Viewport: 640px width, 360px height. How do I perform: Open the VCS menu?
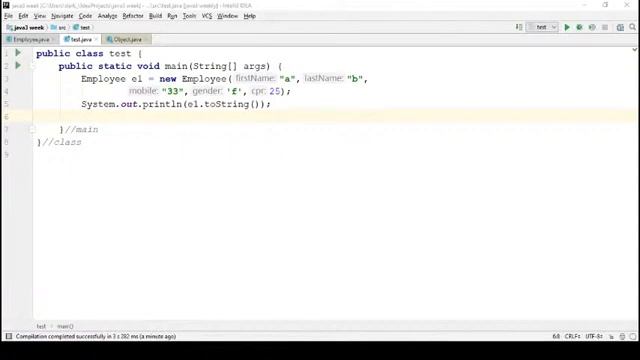click(x=207, y=16)
